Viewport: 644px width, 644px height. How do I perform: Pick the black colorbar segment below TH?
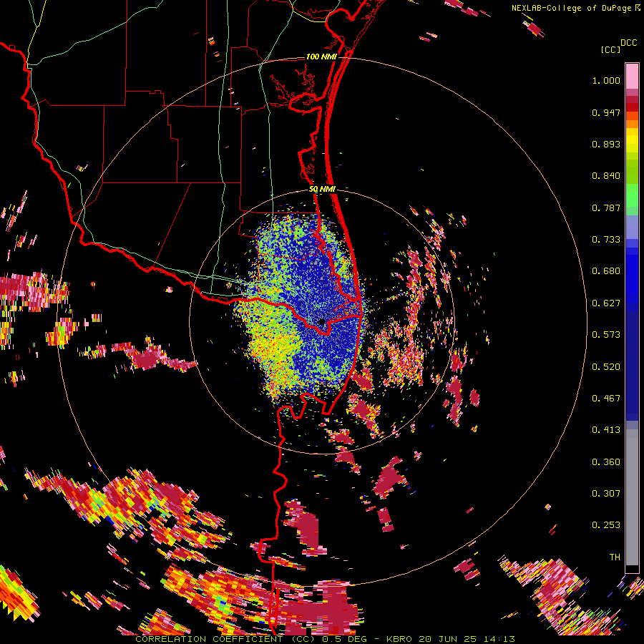[632, 569]
